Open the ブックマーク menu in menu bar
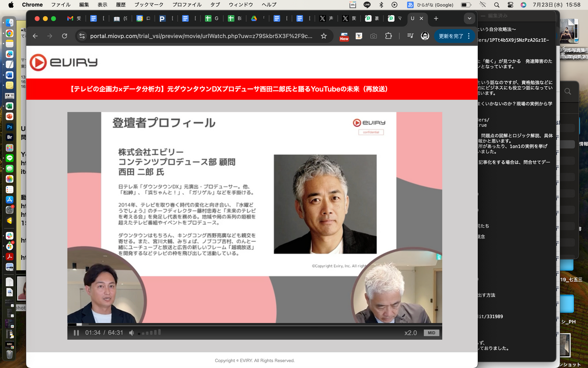588x368 pixels. (x=149, y=5)
